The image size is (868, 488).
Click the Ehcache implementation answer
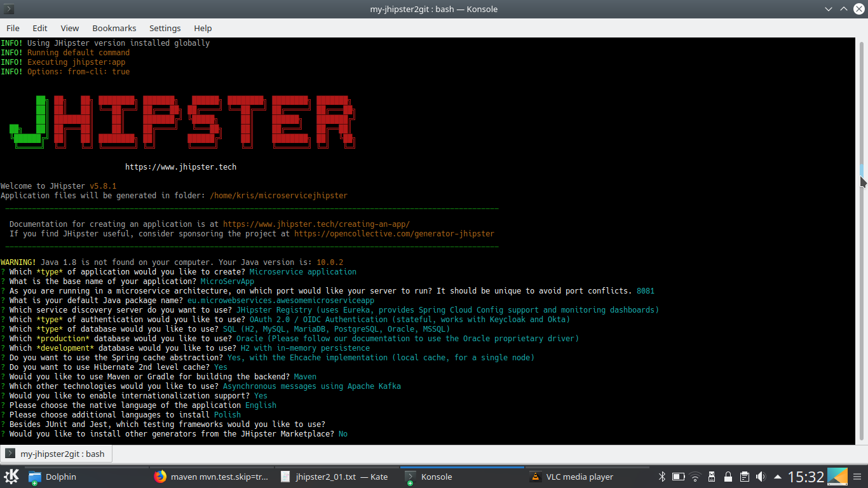pos(381,358)
